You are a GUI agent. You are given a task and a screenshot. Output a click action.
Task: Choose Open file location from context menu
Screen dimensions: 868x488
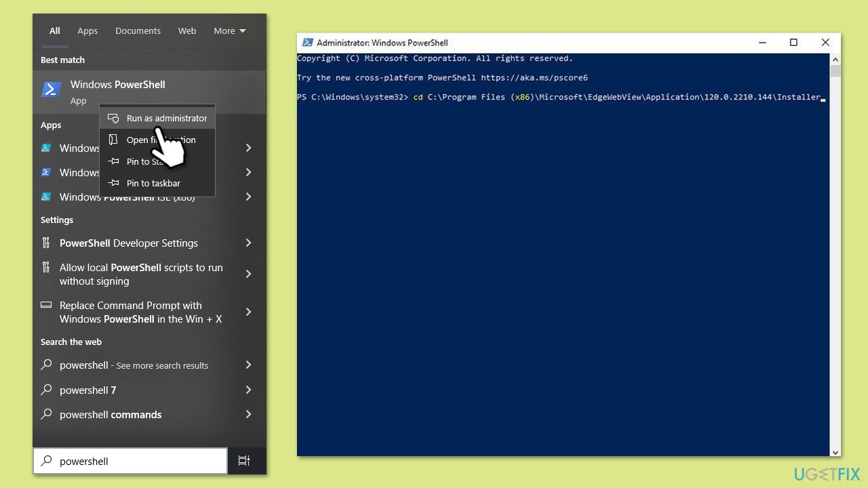[x=157, y=140]
